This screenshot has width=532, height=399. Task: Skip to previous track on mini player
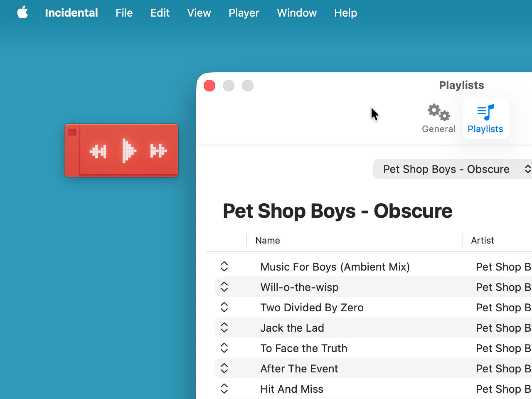(x=98, y=151)
